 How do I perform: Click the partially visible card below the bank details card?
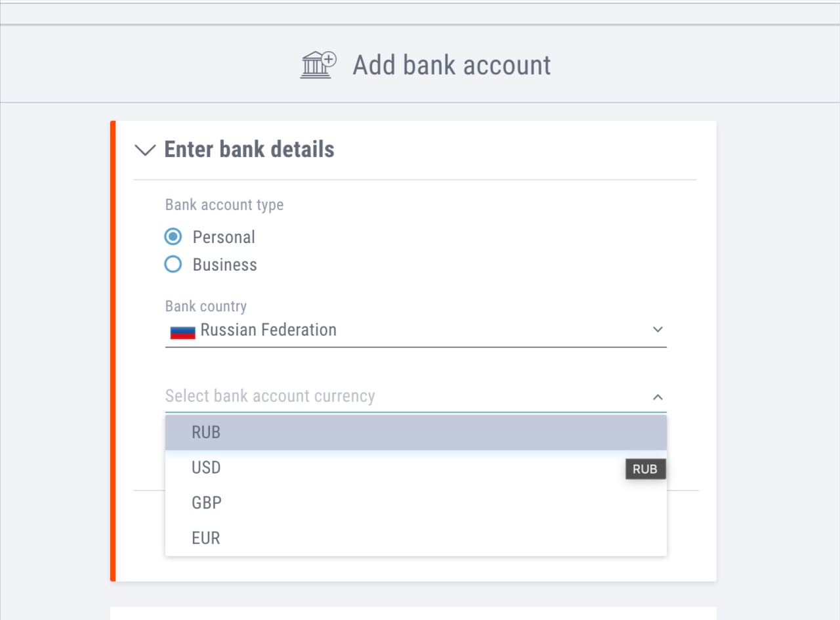pos(413,613)
